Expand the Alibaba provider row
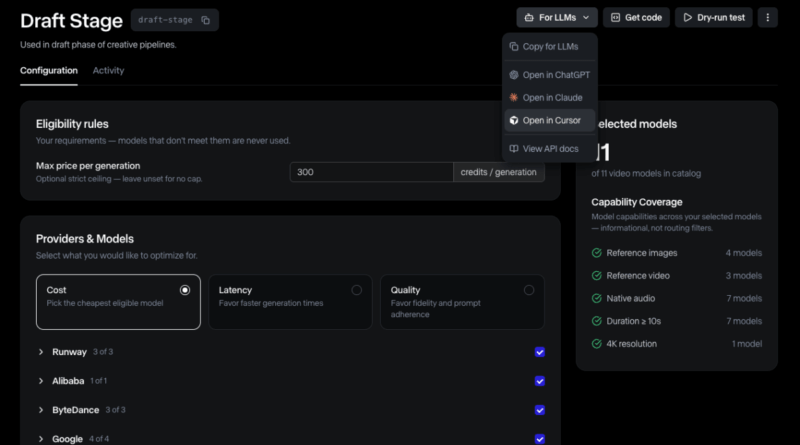This screenshot has width=800, height=445. [41, 381]
